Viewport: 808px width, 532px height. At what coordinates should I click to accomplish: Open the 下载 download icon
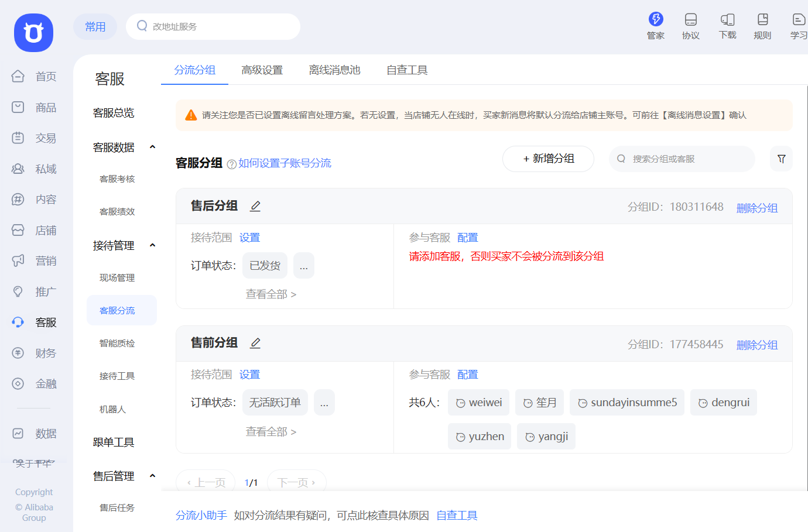(727, 26)
